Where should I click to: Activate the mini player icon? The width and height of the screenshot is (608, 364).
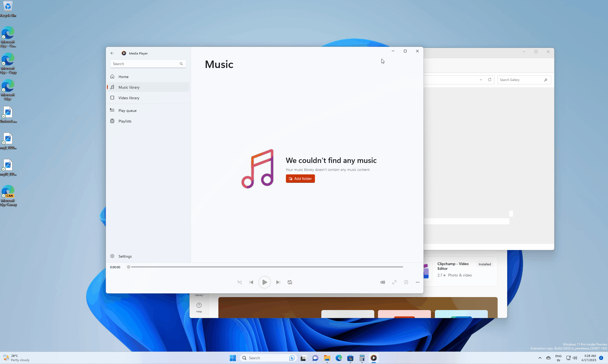point(406,282)
